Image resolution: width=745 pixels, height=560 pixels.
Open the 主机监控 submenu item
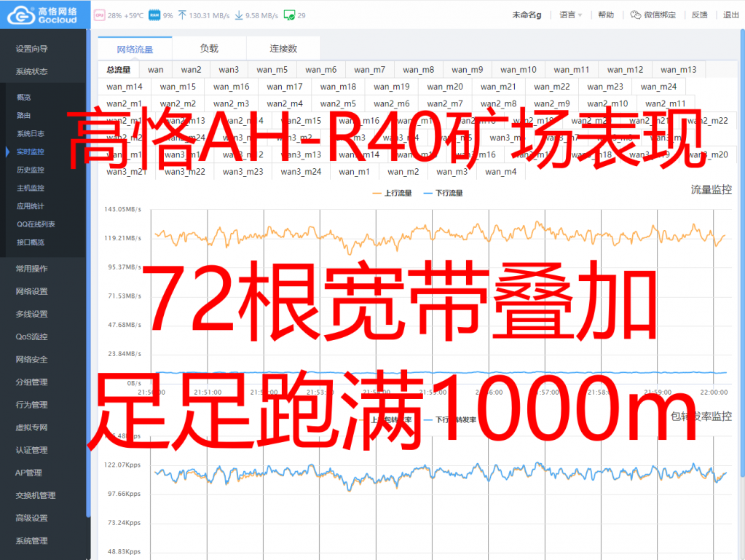point(31,188)
